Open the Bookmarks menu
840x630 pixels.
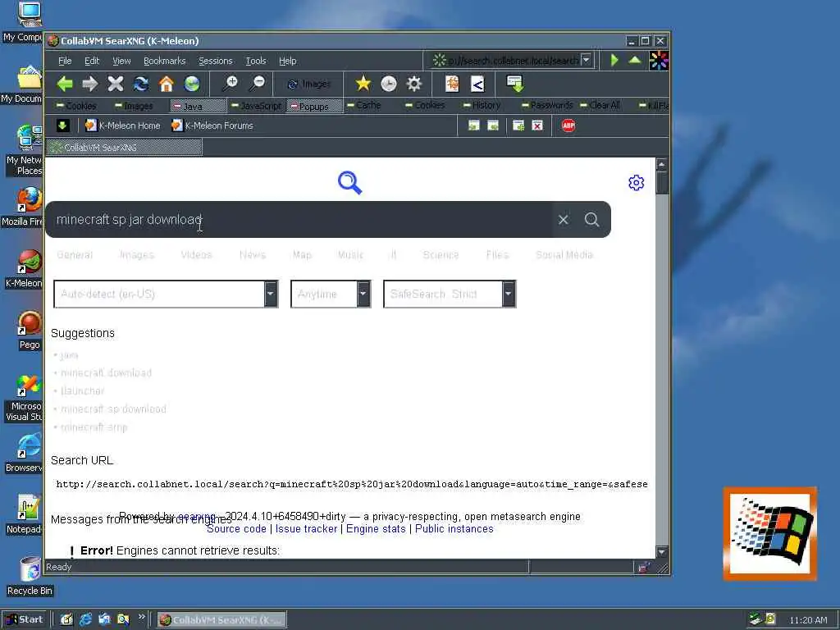(164, 61)
